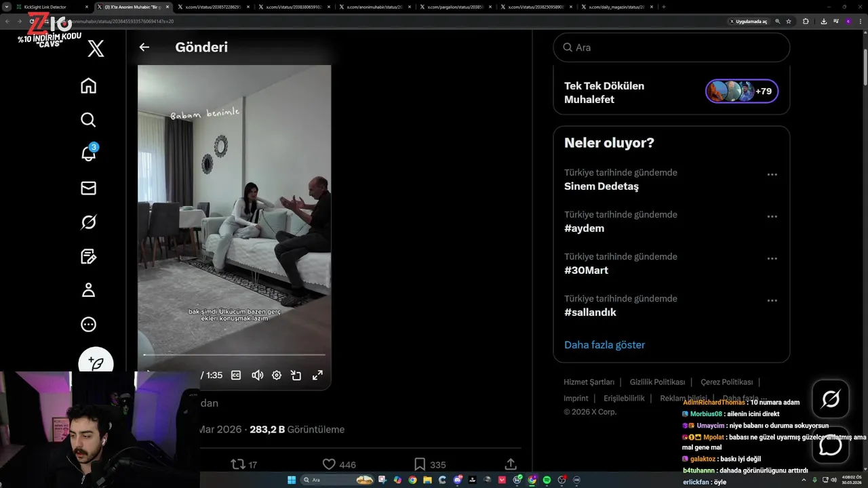Click Daha fazla göster link
This screenshot has width=868, height=488.
pyautogui.click(x=604, y=345)
